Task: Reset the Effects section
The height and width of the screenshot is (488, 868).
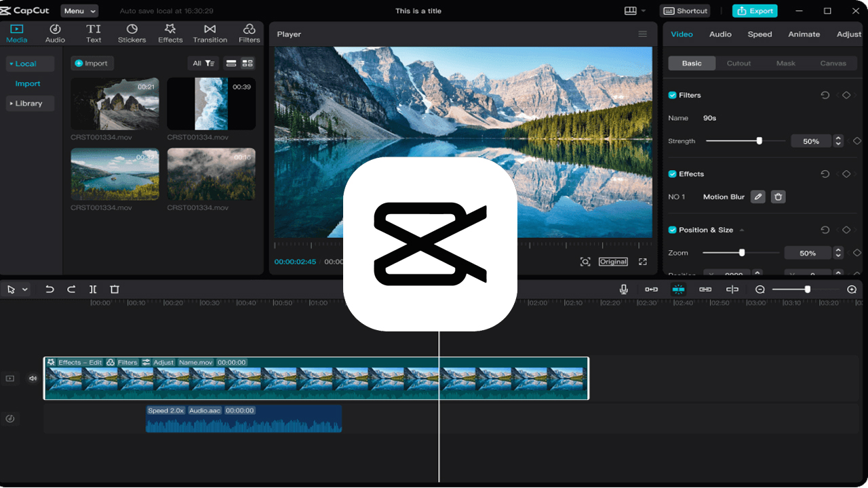Action: [825, 174]
